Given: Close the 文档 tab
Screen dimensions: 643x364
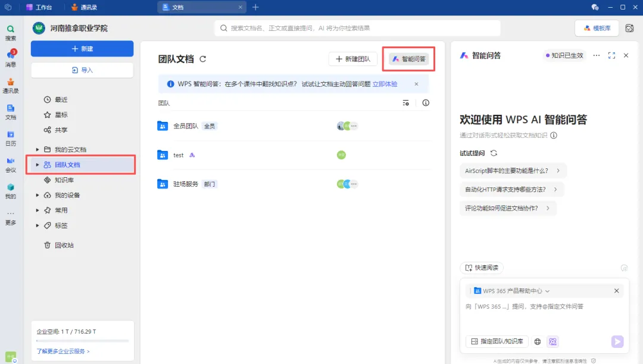Looking at the screenshot, I should point(241,7).
